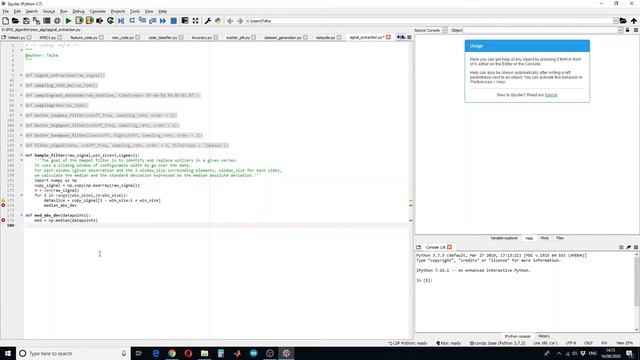Screen dimensions: 640x360
Task: Run selection or current line icon
Action: click(100, 21)
